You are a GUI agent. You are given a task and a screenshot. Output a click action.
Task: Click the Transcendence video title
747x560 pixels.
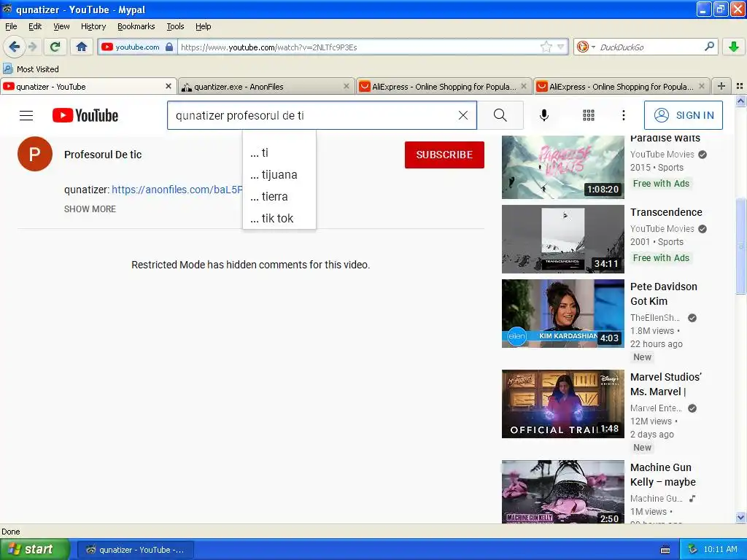pos(666,212)
